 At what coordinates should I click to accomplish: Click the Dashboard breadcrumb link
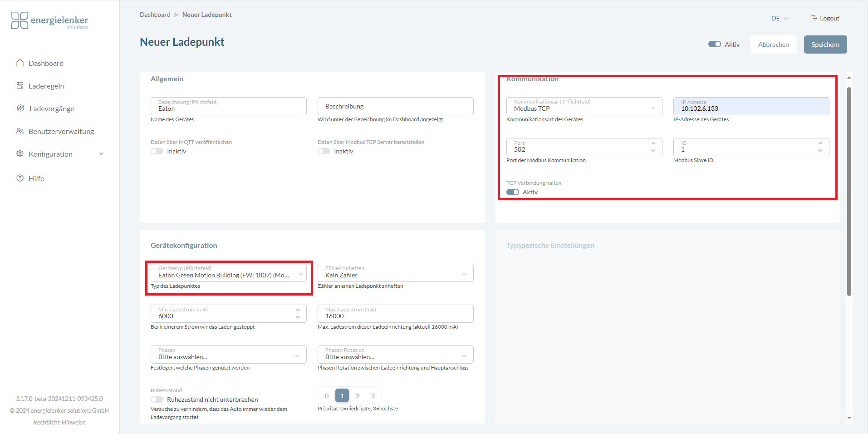(x=155, y=15)
